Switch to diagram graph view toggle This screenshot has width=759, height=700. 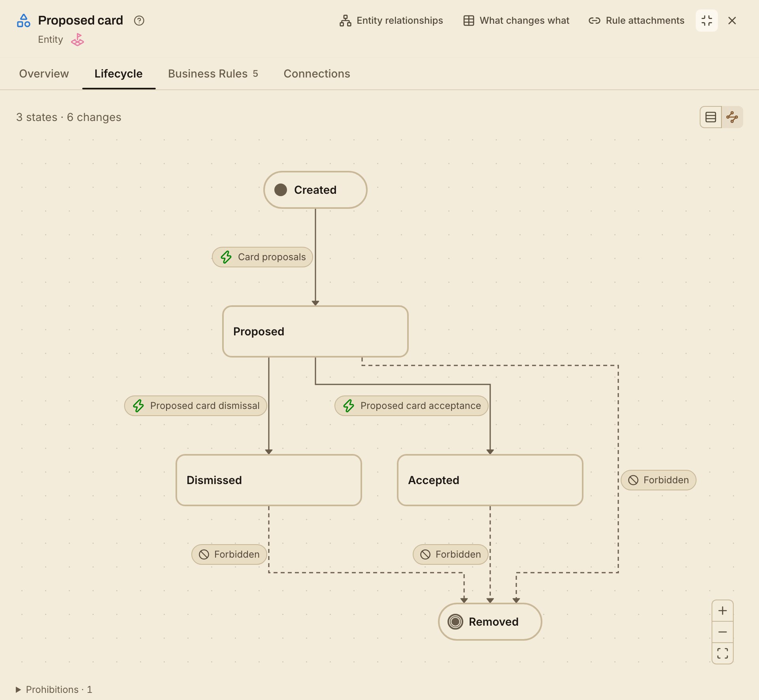click(x=732, y=117)
